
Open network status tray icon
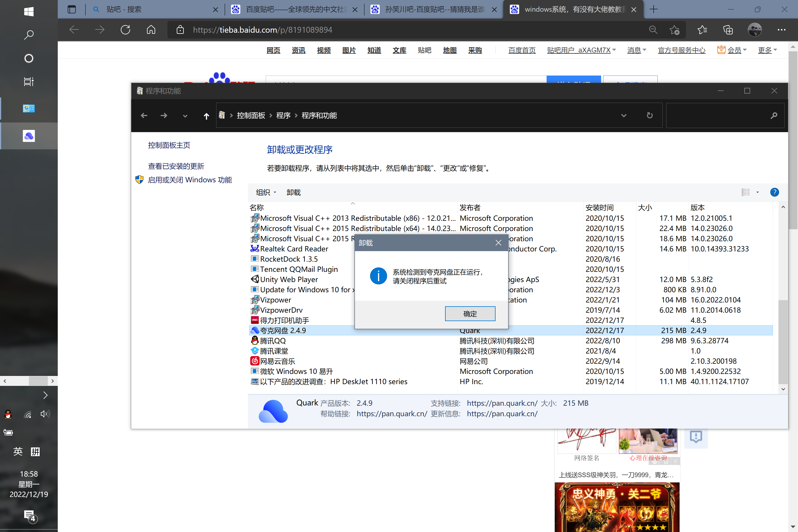pos(28,414)
